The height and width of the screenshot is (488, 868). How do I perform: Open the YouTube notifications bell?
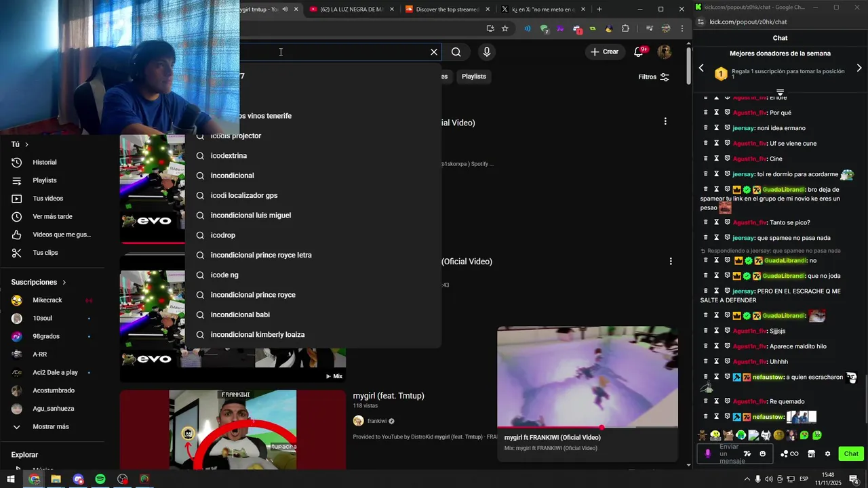pyautogui.click(x=639, y=52)
